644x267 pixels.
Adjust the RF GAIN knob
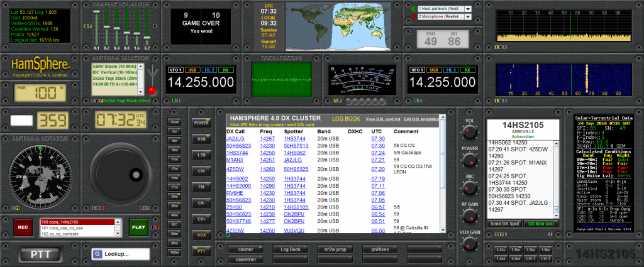[x=469, y=215]
